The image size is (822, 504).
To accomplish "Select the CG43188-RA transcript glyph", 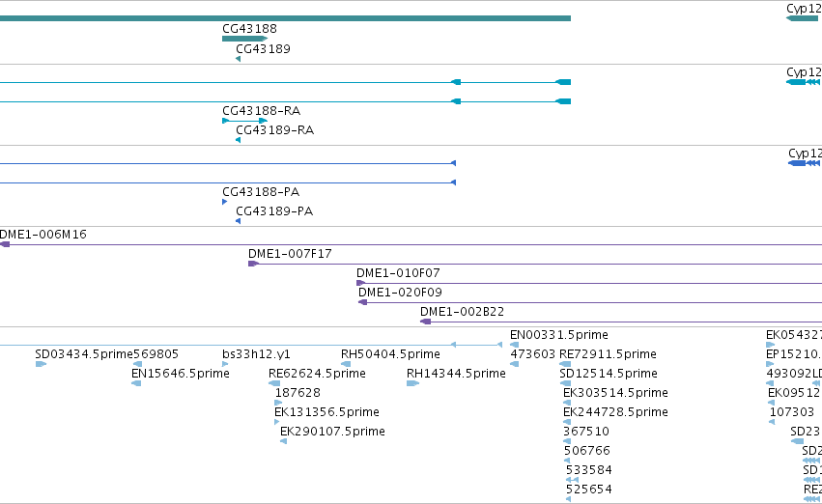I will click(x=244, y=121).
